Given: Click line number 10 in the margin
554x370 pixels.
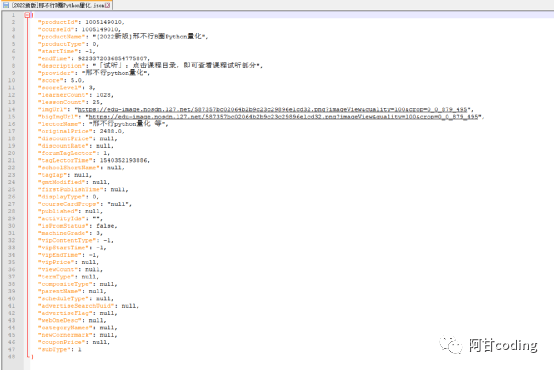Looking at the screenshot, I should point(12,80).
